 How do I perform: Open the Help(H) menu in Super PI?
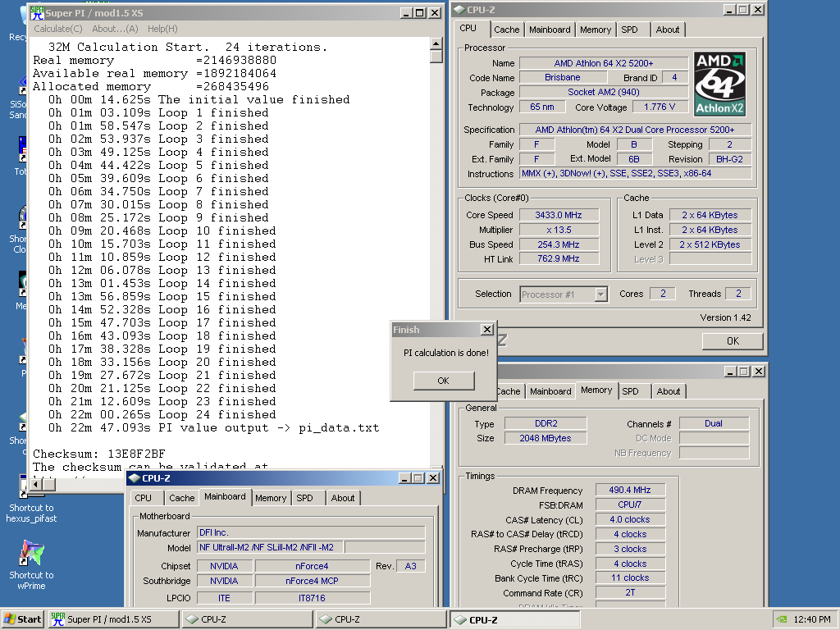click(x=162, y=29)
